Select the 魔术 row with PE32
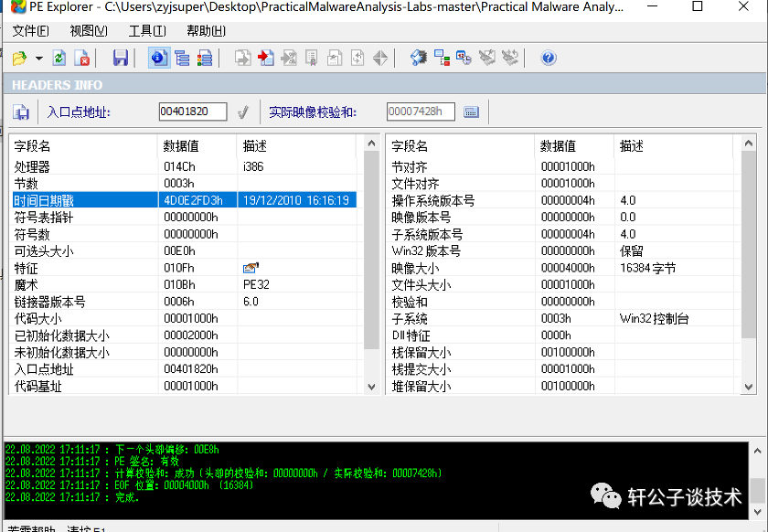This screenshot has height=532, width=768. [x=184, y=284]
